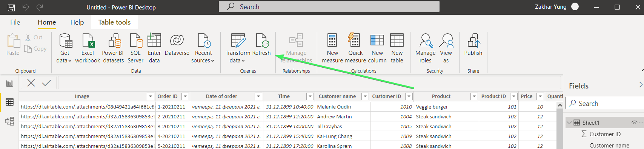The height and width of the screenshot is (149, 644).
Task: Click the Fields pane search box
Action: pos(604,104)
